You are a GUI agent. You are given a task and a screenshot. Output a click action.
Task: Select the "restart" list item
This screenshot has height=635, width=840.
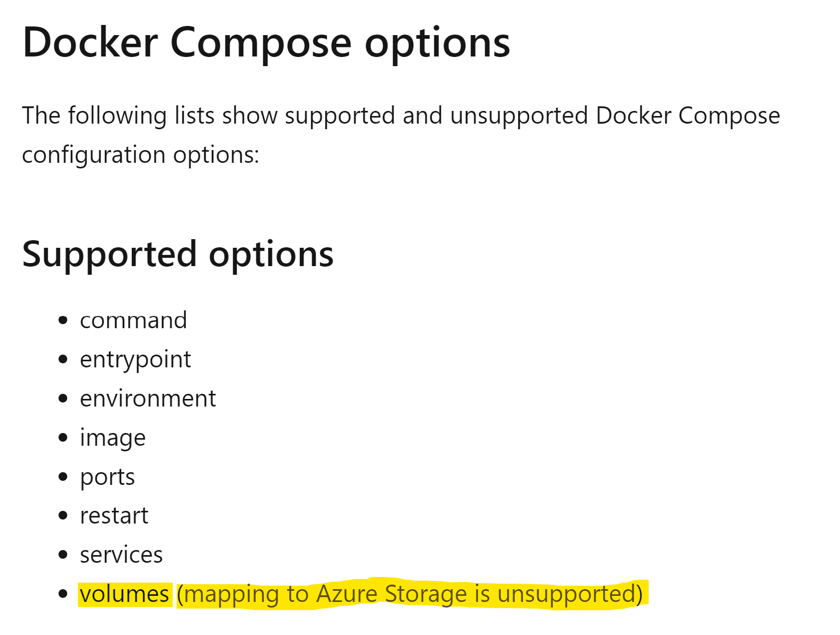point(114,516)
